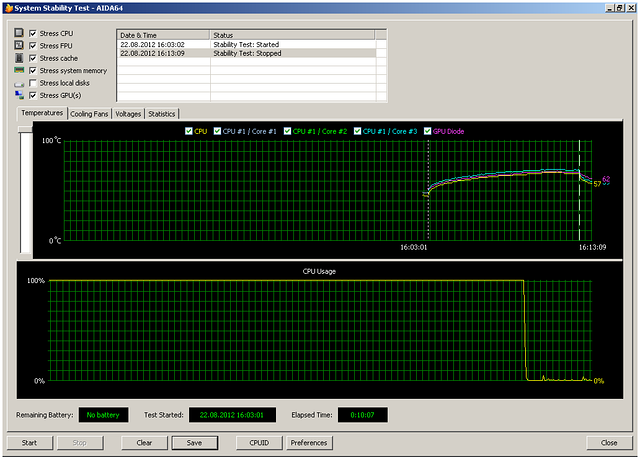Click the cache icon beside Stress cache

tap(19, 58)
